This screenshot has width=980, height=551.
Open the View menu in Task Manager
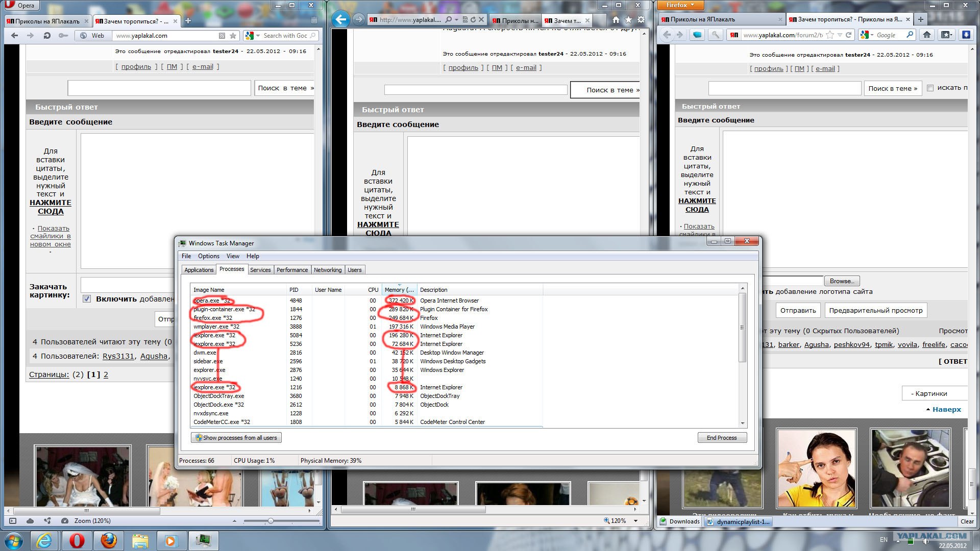tap(233, 256)
